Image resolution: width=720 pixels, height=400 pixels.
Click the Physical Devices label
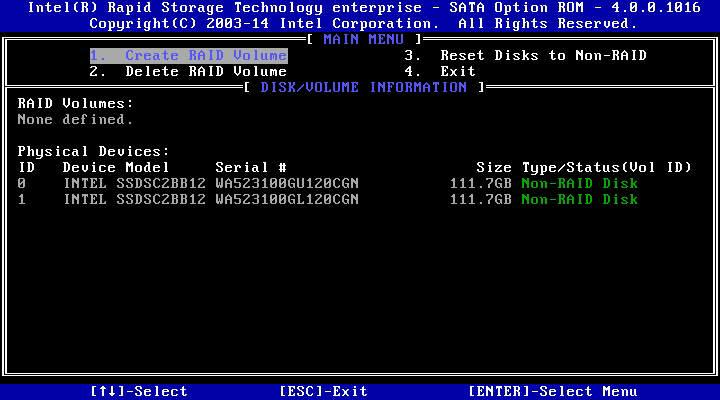pyautogui.click(x=93, y=151)
